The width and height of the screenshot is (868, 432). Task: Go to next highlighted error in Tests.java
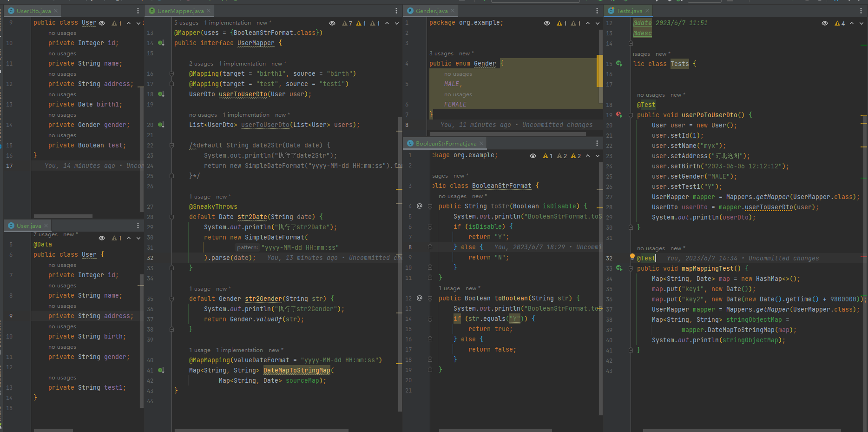(x=861, y=23)
